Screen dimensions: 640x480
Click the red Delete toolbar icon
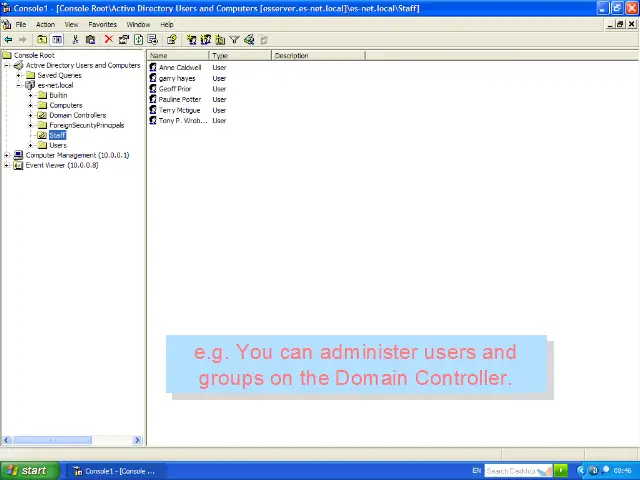click(108, 40)
